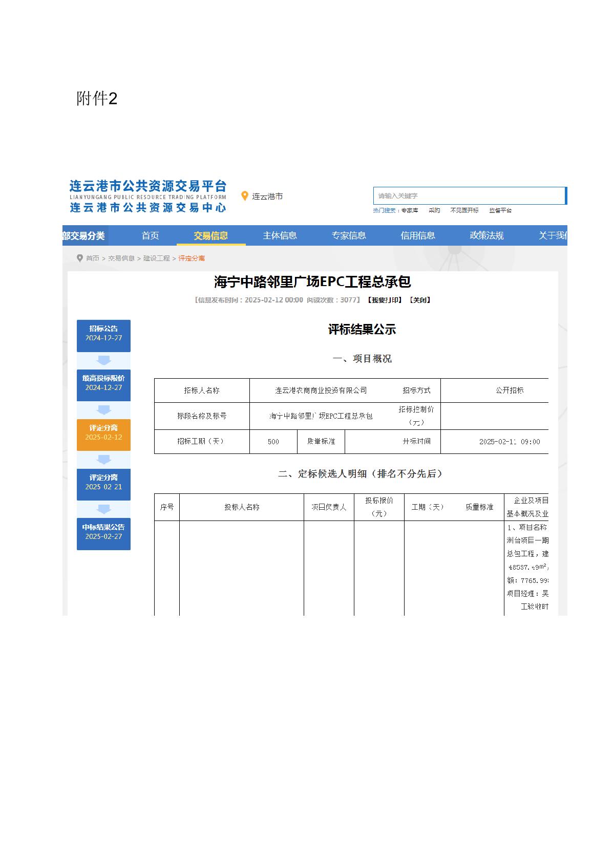Open the 最高投标限价 2024-12-27 step
The image size is (614, 868).
click(x=103, y=385)
